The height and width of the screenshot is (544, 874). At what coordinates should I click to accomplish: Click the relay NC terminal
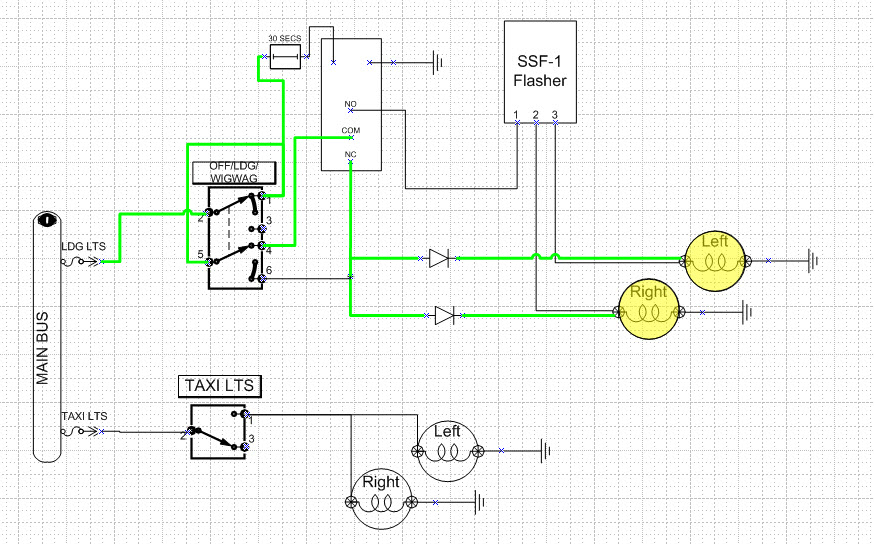(350, 160)
